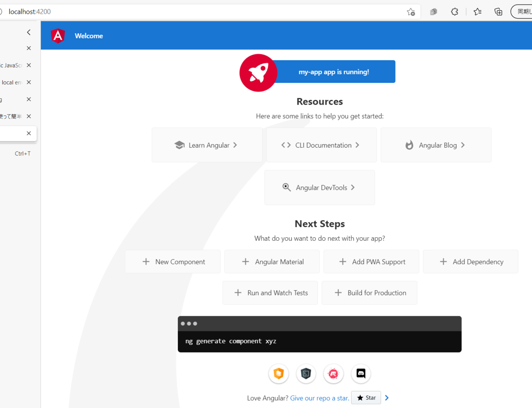
Task: Open the Angular Blog card
Action: (x=436, y=145)
